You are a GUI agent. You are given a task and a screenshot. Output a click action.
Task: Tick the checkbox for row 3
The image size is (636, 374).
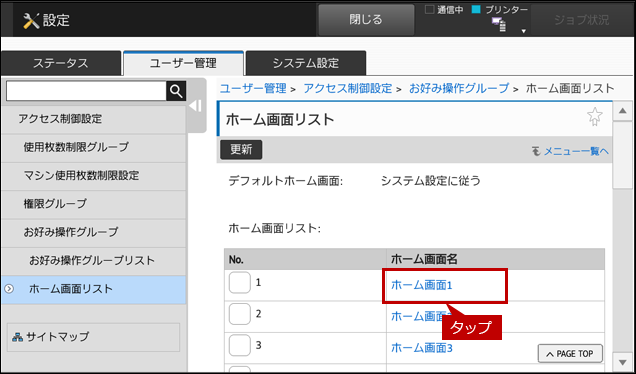(x=239, y=346)
